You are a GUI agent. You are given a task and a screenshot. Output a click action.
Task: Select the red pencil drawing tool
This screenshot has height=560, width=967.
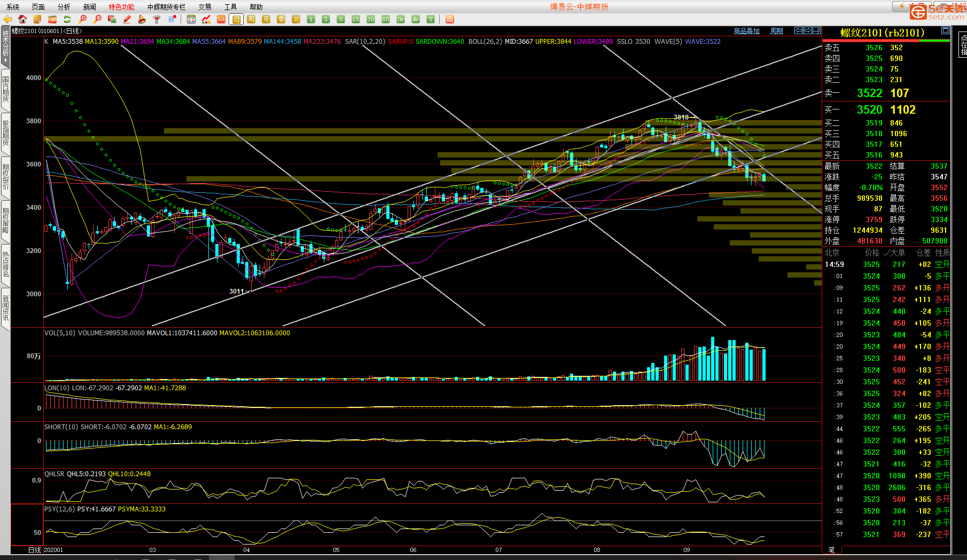[x=127, y=19]
